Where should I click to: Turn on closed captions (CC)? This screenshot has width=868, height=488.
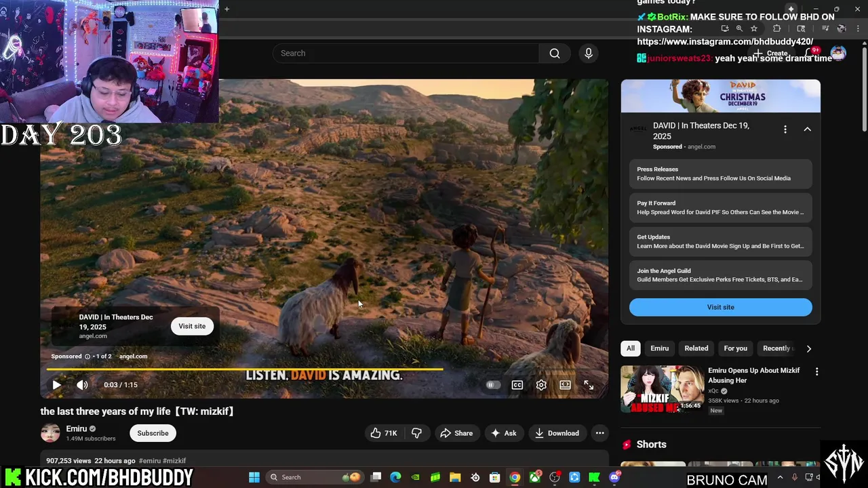tap(517, 385)
